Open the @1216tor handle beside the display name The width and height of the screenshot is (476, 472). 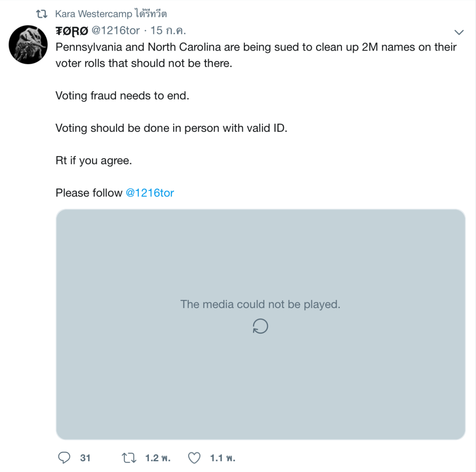116,30
